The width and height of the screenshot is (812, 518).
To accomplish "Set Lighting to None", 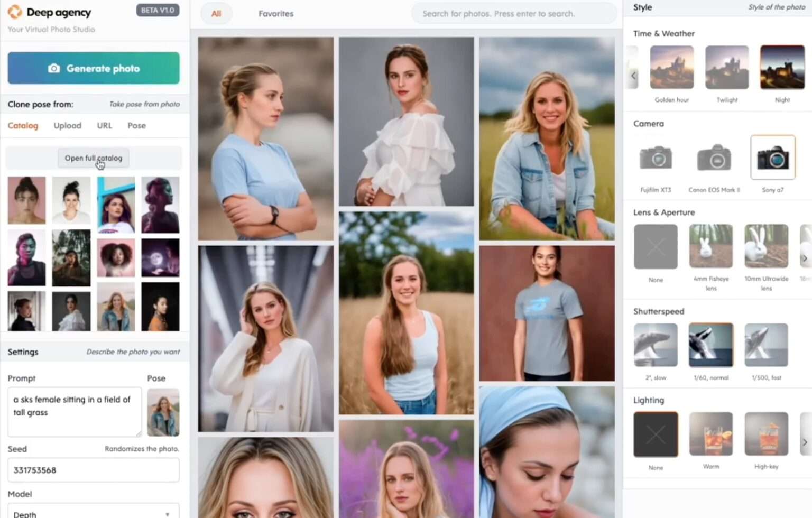I will click(x=656, y=433).
